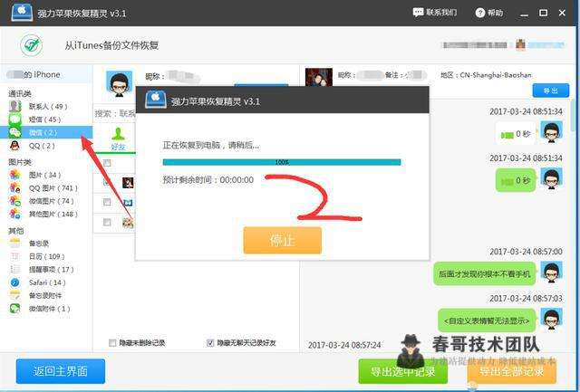Select the 微信 (2) WeChat category
The image size is (580, 392).
pos(46,132)
